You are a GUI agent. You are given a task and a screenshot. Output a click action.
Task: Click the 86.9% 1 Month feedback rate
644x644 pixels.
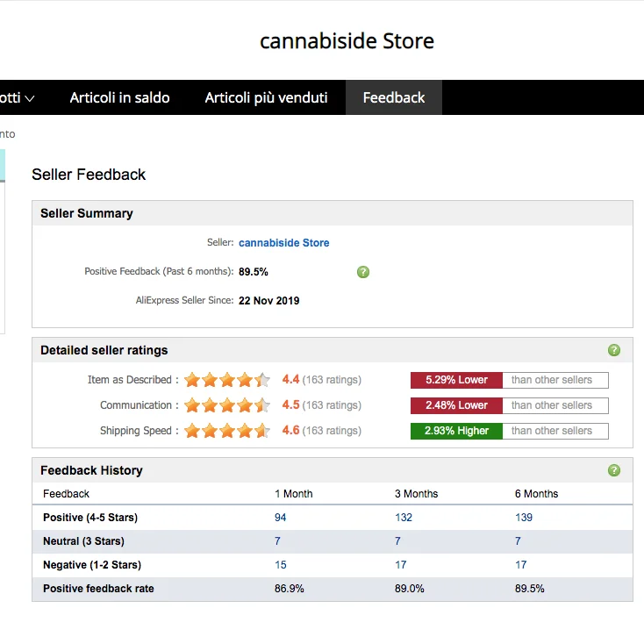pyautogui.click(x=290, y=589)
